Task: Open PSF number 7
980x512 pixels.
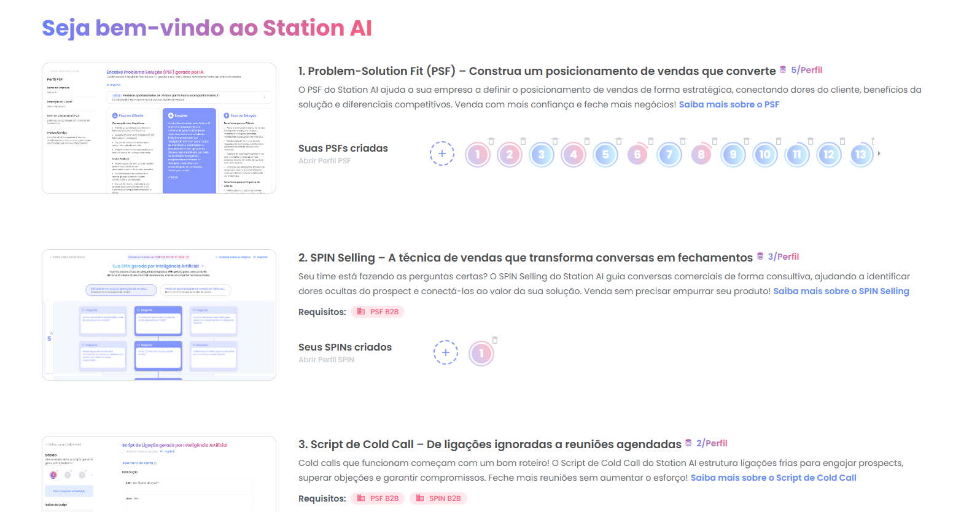Action: tap(669, 155)
